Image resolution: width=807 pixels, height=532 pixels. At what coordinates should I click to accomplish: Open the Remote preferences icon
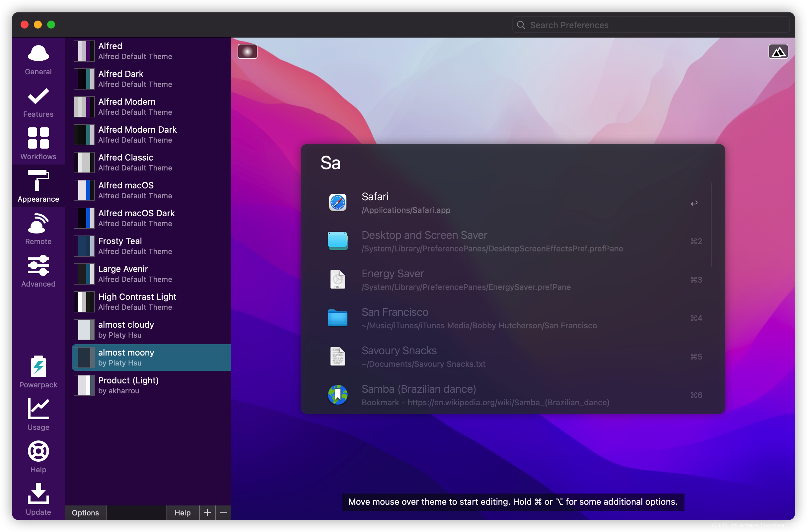(38, 229)
